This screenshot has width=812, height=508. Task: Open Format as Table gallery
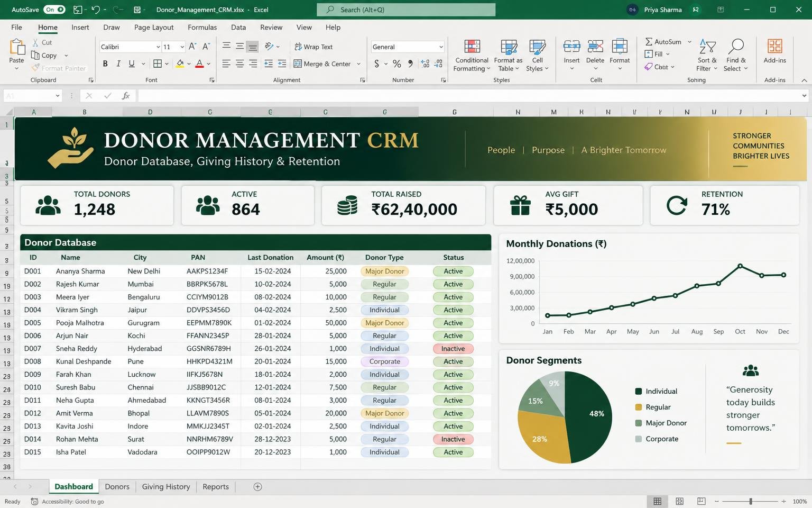[x=508, y=55]
